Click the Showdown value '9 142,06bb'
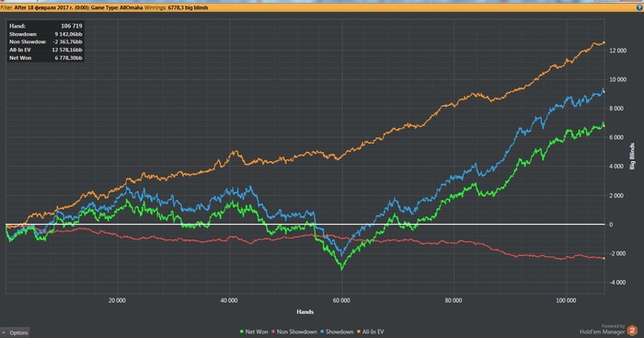This screenshot has height=338, width=644. coord(69,34)
